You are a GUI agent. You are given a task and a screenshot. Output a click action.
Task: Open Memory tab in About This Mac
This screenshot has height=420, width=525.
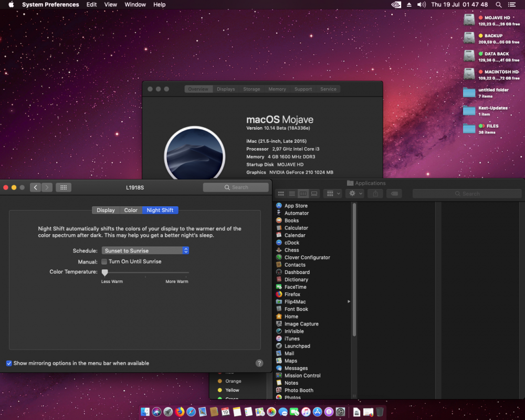coord(277,89)
